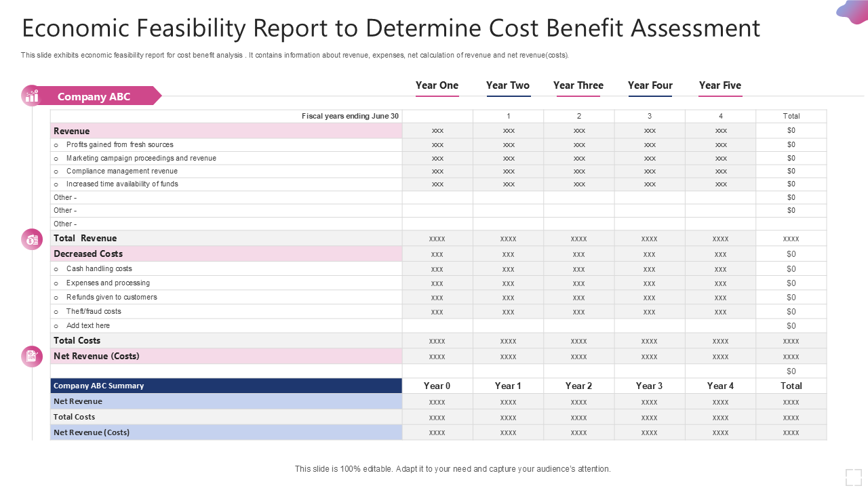Click $0 total in the Revenue row
868x488 pixels.
[x=791, y=131]
